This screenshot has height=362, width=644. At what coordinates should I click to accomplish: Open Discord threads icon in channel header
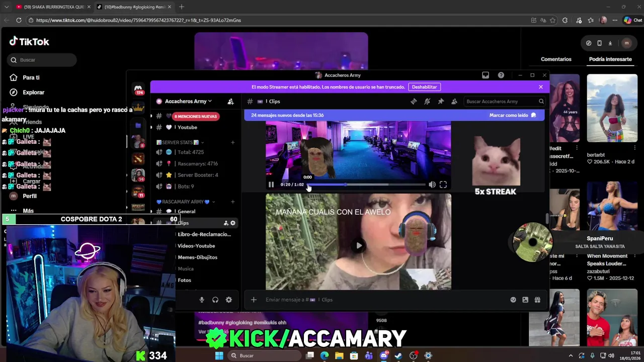click(x=414, y=101)
